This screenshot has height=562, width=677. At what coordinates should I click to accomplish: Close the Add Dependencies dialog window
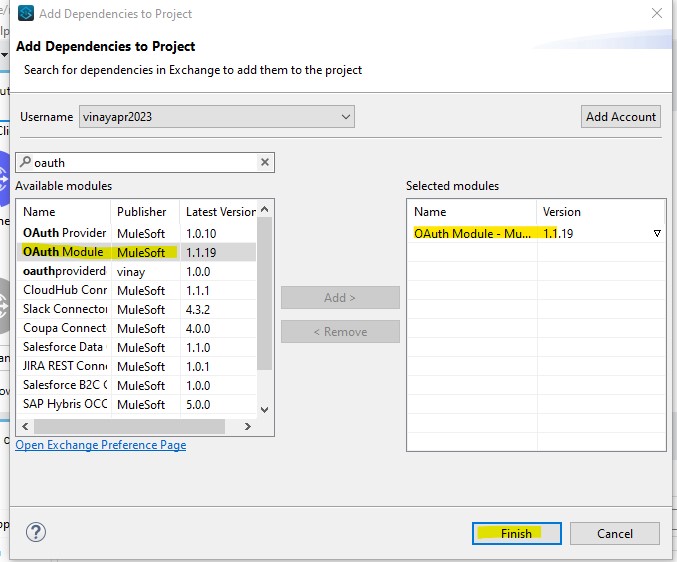656,14
